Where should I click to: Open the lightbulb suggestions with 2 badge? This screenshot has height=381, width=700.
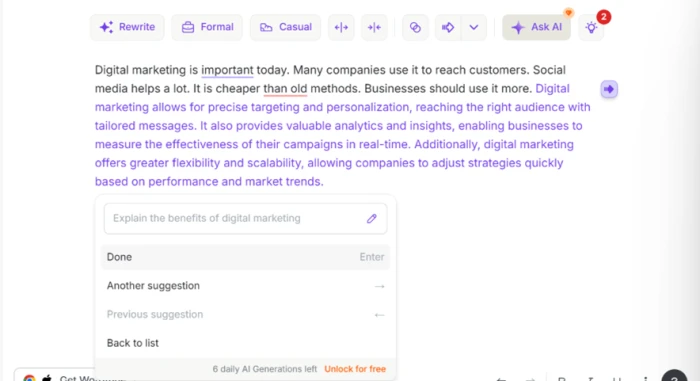pyautogui.click(x=592, y=27)
